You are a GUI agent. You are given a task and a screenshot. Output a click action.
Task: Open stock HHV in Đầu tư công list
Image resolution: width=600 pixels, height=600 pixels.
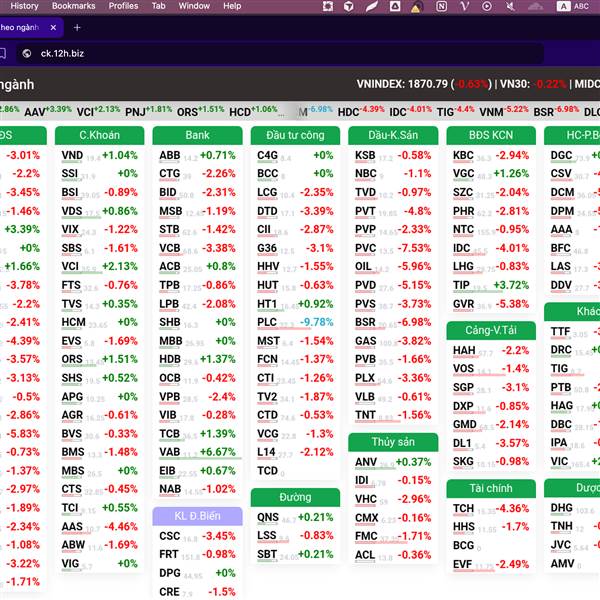tap(268, 267)
